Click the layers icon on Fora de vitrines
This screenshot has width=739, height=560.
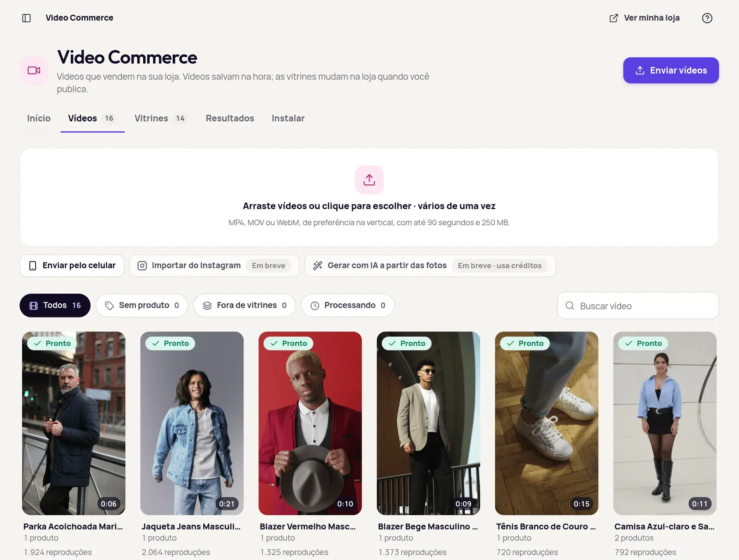pyautogui.click(x=207, y=306)
